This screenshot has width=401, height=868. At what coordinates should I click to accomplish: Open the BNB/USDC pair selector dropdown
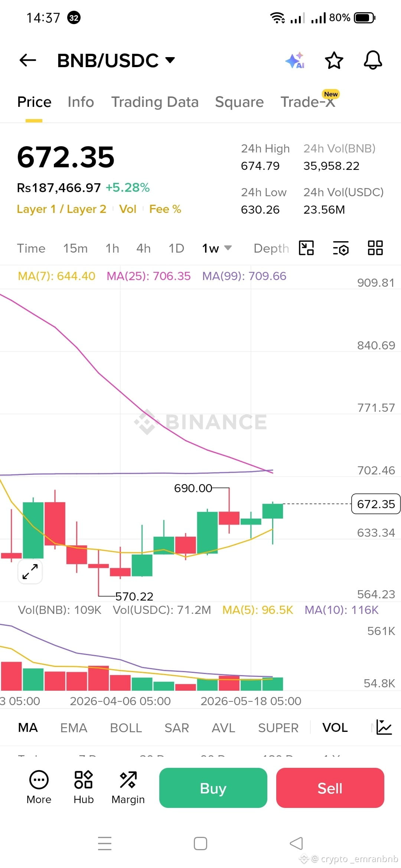(x=116, y=60)
